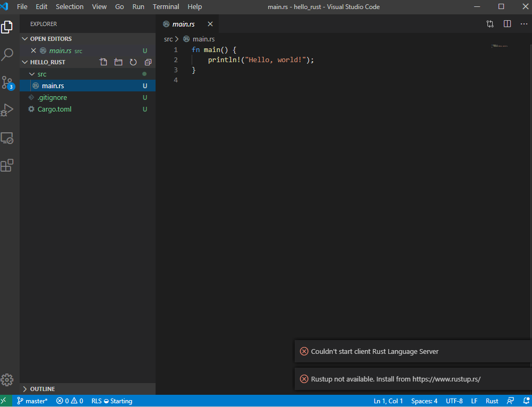Refresh the HELLO_RUST explorer tree

(x=133, y=62)
